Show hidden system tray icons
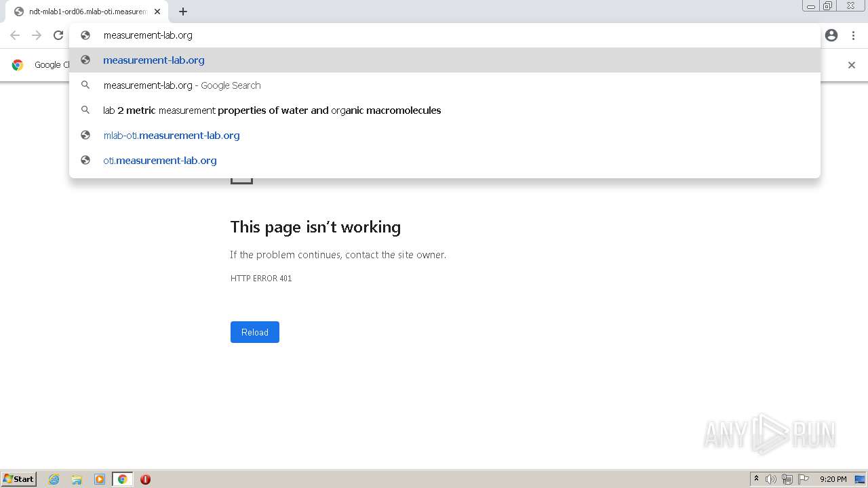 click(x=756, y=479)
